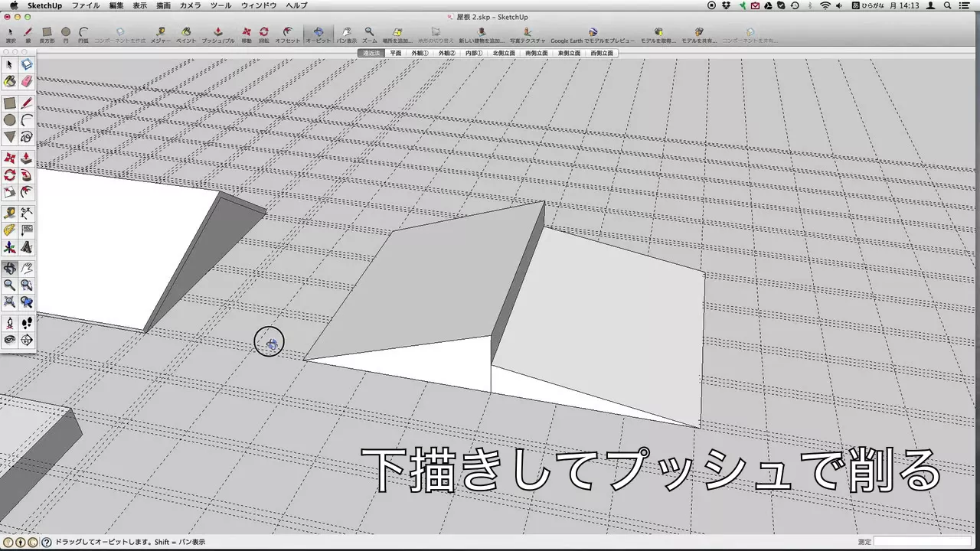
Task: Choose the 長方形 rectangle toolbar button
Action: pos(47,34)
